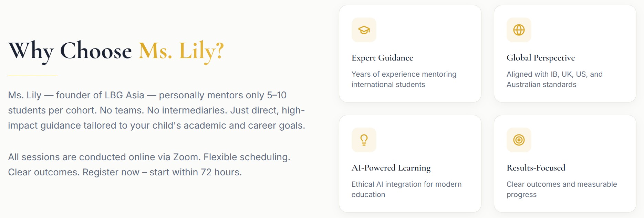Click the "Australian standards" text line

(x=541, y=85)
